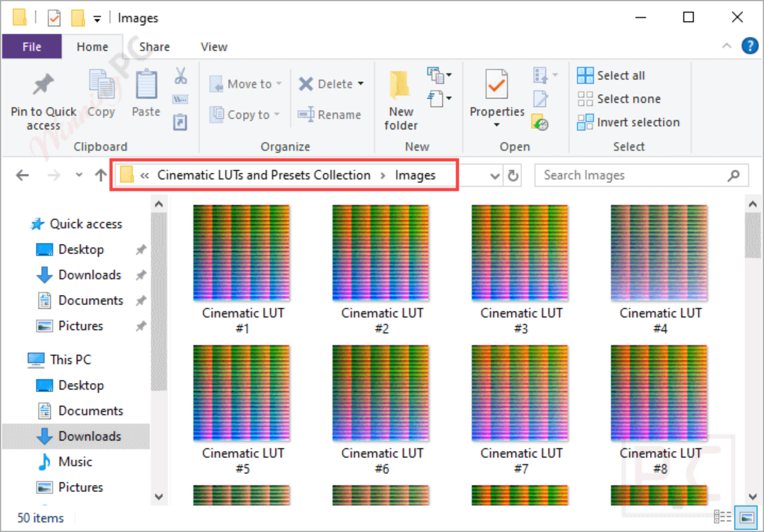Open the help question mark icon
The width and height of the screenshot is (764, 532).
pos(749,46)
